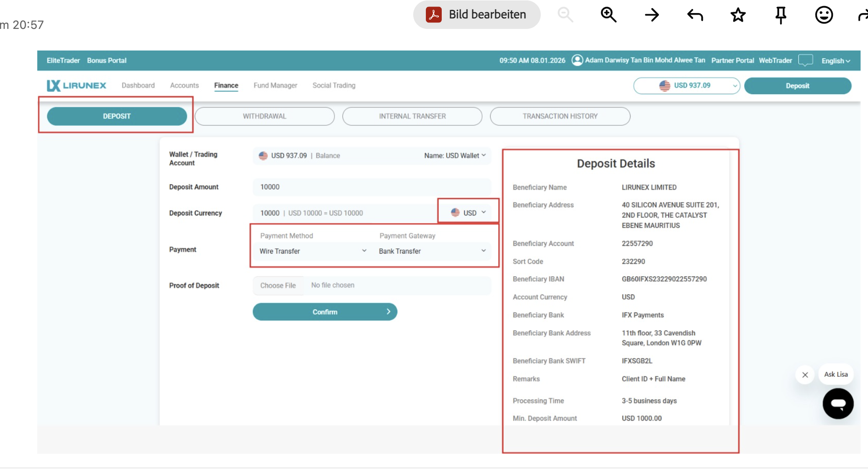868x470 pixels.
Task: Open the Transaction History tab
Action: (560, 116)
